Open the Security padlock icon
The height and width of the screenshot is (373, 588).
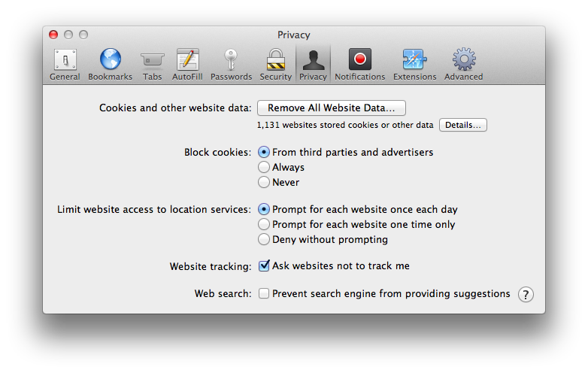click(276, 59)
